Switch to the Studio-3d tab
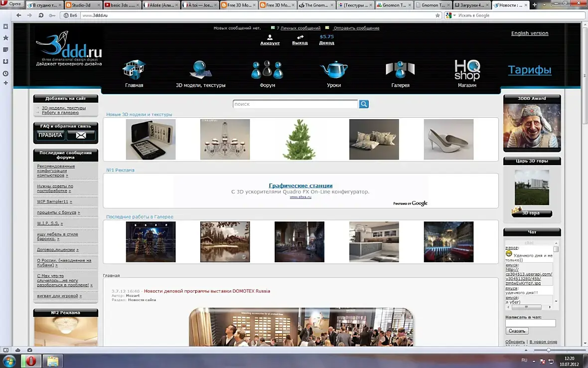 tap(83, 5)
